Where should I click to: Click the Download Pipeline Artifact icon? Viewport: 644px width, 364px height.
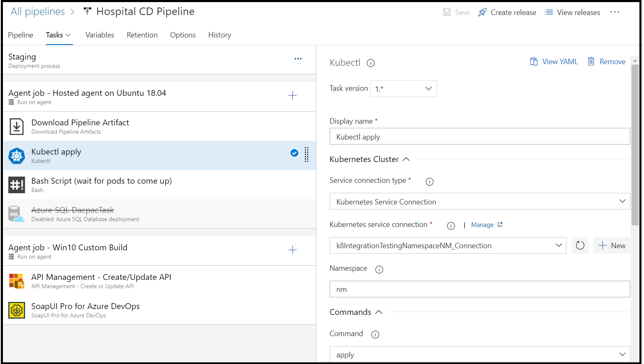[17, 127]
